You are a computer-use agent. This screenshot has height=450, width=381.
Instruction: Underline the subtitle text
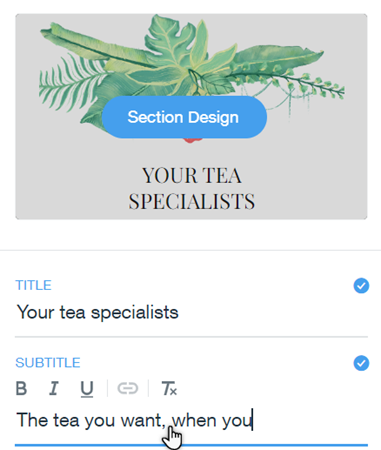pos(87,389)
